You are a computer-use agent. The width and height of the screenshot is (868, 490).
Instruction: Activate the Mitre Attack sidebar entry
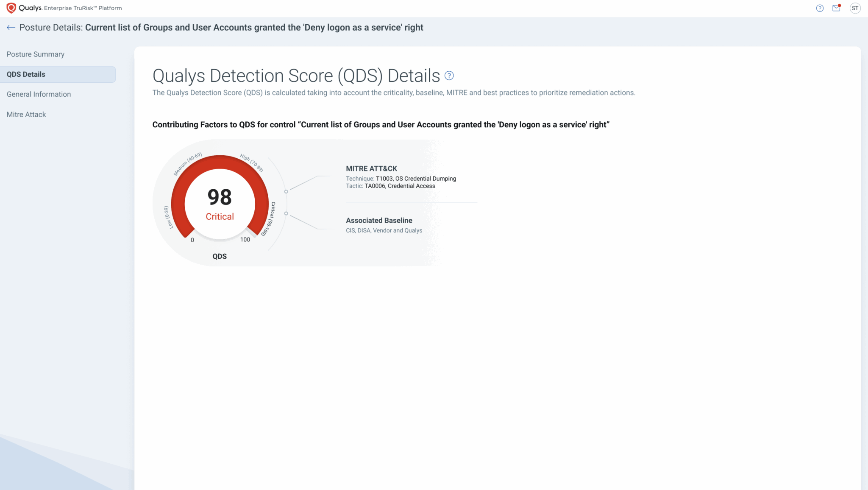[x=26, y=114]
